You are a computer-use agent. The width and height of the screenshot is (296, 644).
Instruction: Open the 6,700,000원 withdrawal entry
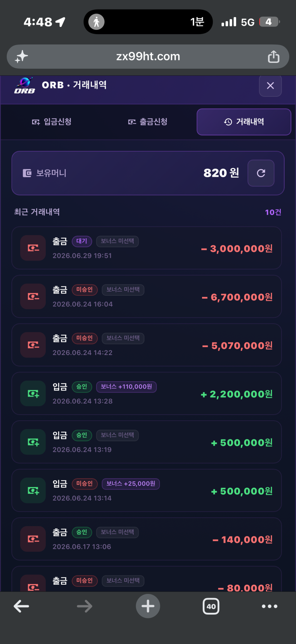click(x=147, y=296)
